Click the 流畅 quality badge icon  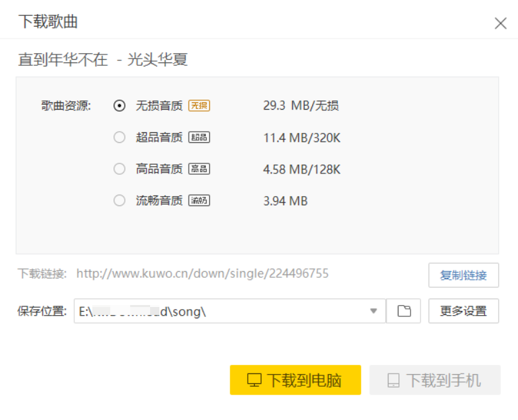click(x=199, y=201)
